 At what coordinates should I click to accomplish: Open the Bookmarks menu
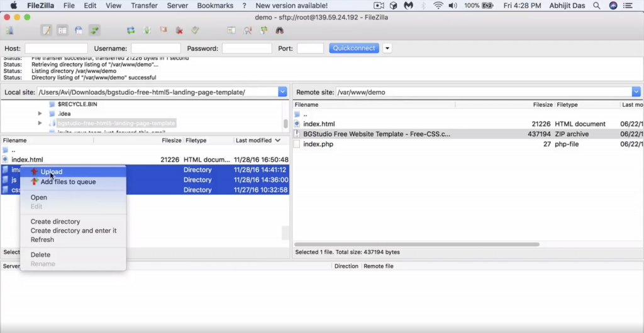click(x=215, y=6)
